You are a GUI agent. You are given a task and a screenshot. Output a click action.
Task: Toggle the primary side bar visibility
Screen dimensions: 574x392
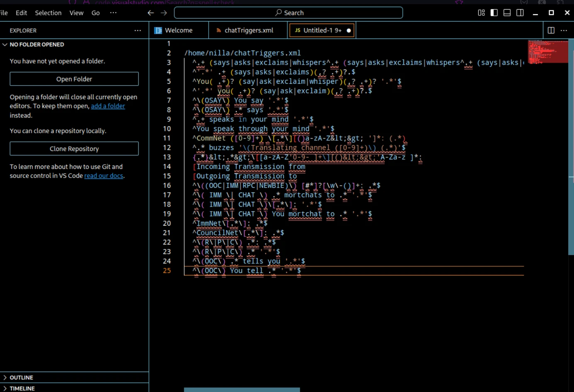(494, 13)
